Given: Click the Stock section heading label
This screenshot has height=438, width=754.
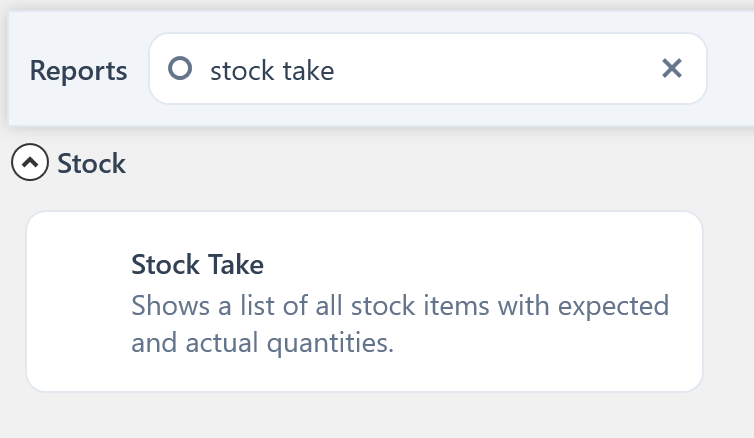Looking at the screenshot, I should click(x=92, y=163).
